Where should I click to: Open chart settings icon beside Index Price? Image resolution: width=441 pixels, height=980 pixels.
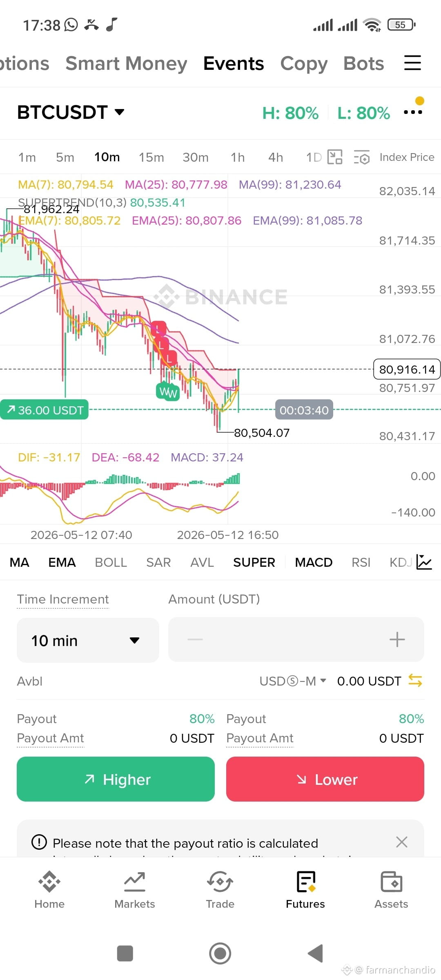click(x=362, y=157)
